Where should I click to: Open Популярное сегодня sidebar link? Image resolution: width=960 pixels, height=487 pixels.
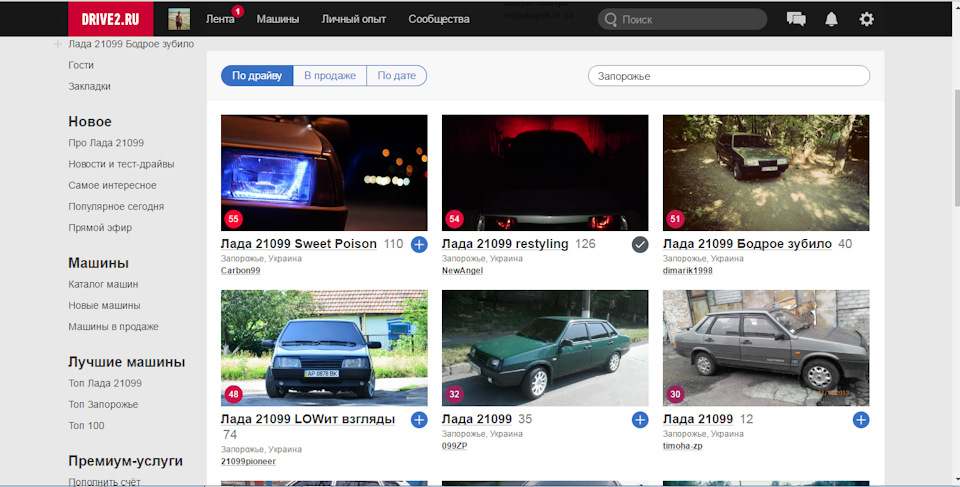tap(116, 206)
